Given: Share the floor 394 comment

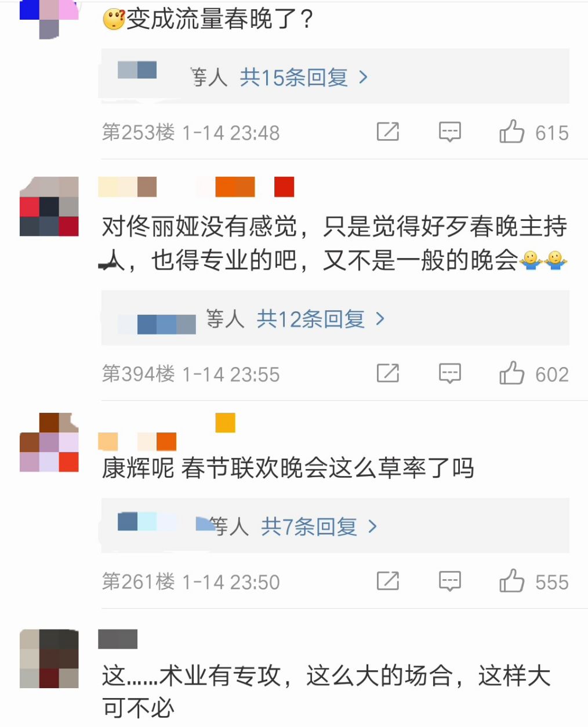Looking at the screenshot, I should [388, 373].
